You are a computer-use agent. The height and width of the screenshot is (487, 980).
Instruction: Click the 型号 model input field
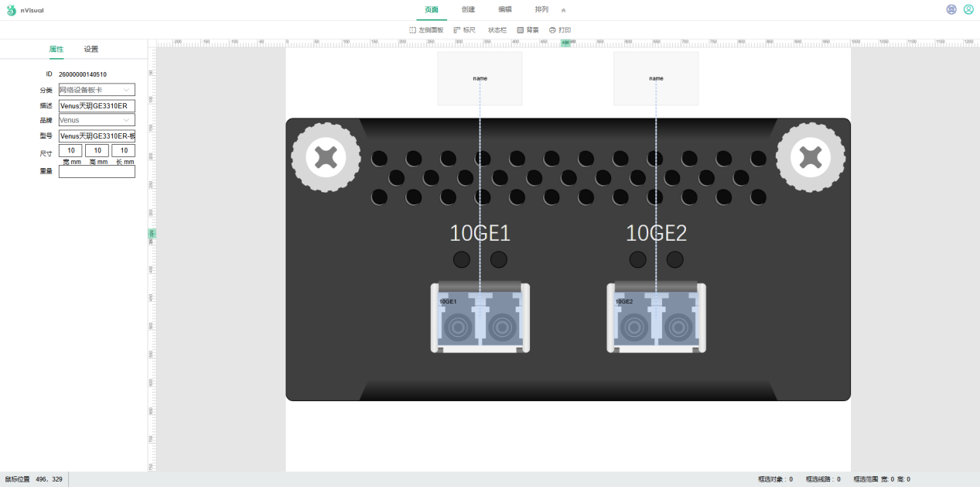pyautogui.click(x=97, y=135)
